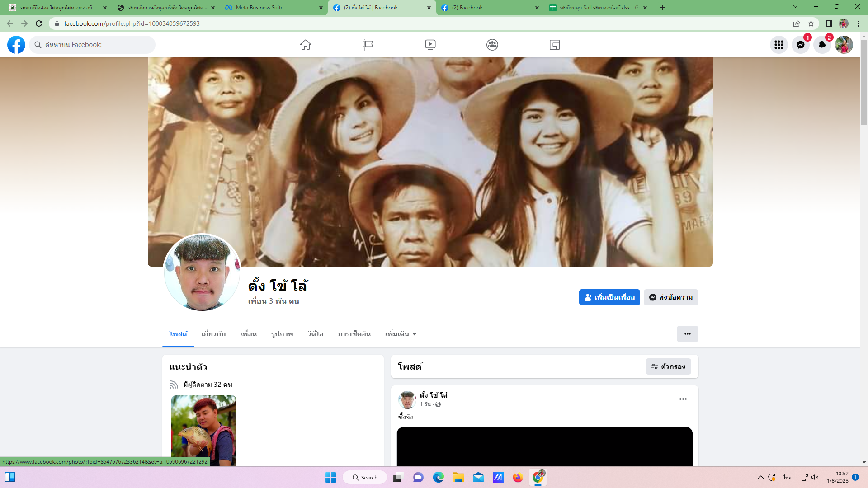Image resolution: width=868 pixels, height=488 pixels.
Task: Open notifications bell icon
Action: [822, 45]
